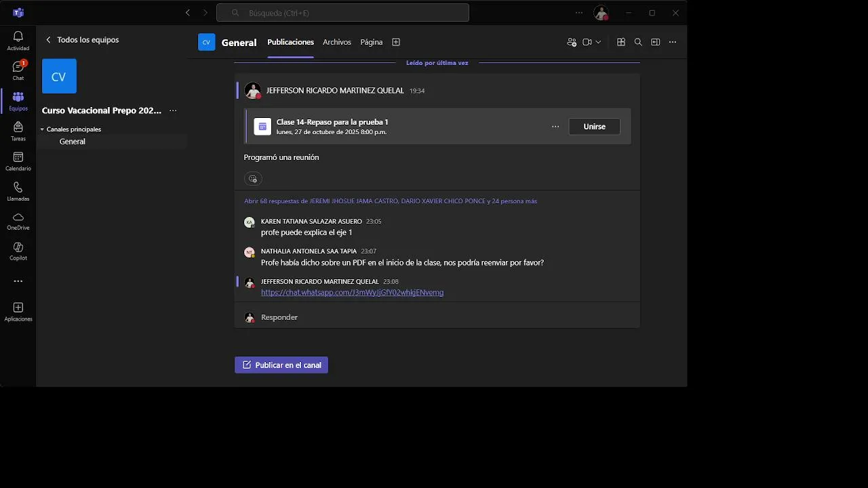868x488 pixels.
Task: Go back with the navigation arrow
Action: (x=188, y=13)
